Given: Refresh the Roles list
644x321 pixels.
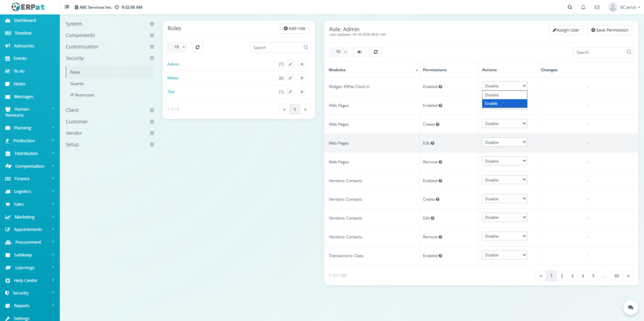Looking at the screenshot, I should (x=197, y=47).
